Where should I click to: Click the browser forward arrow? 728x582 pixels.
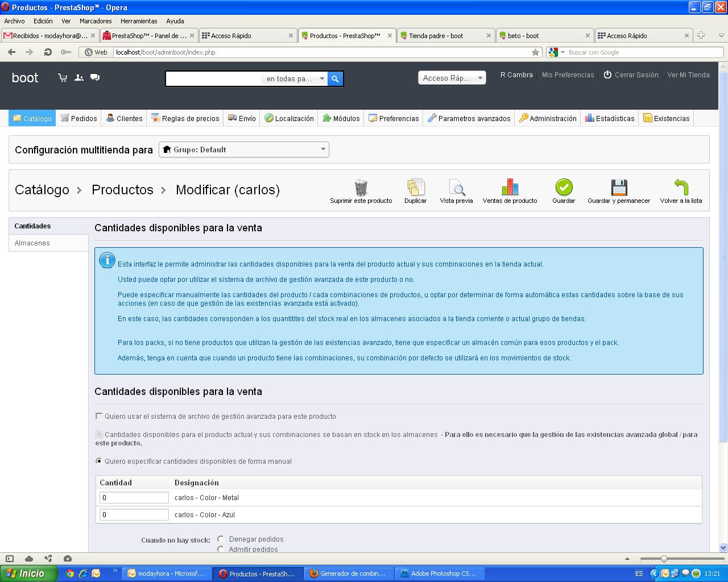[x=30, y=52]
